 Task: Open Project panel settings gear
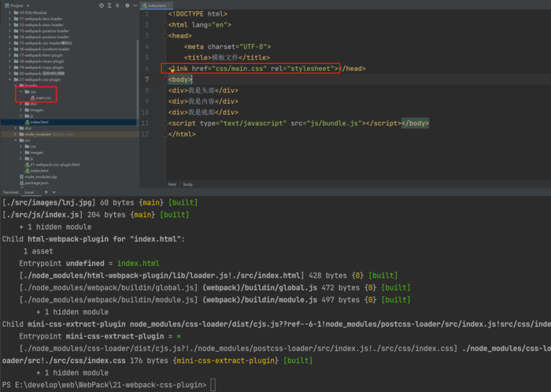128,6
